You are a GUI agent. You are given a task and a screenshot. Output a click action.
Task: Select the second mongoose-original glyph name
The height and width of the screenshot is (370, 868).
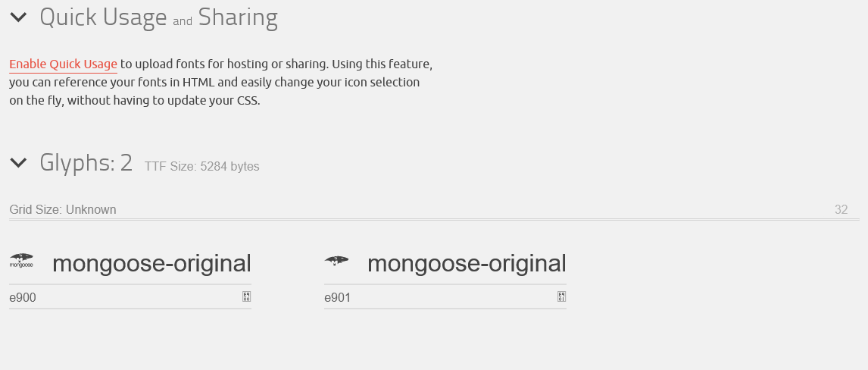467,264
